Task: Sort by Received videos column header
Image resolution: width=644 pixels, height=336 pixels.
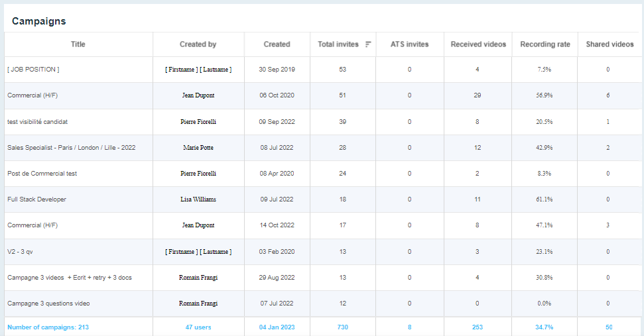Action: [x=478, y=44]
